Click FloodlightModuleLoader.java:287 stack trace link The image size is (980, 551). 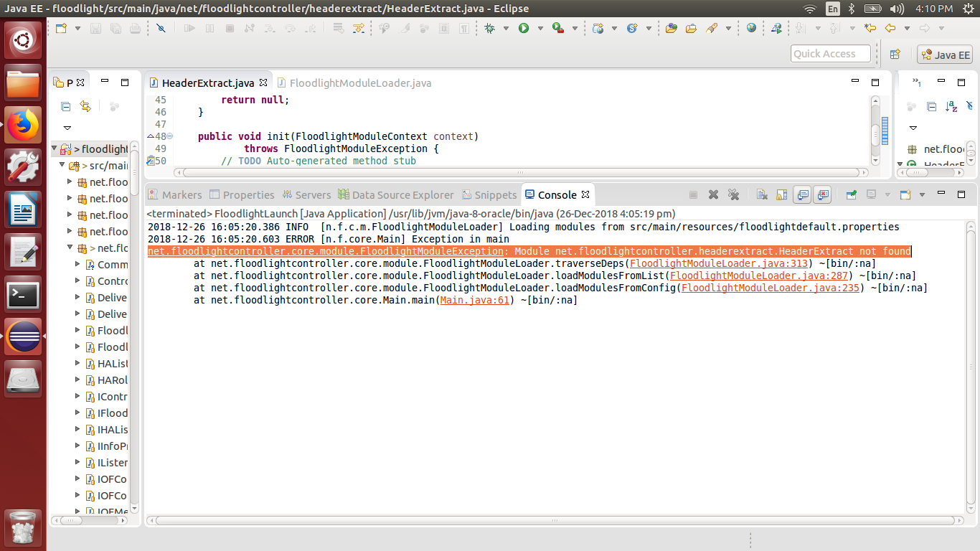[760, 275]
